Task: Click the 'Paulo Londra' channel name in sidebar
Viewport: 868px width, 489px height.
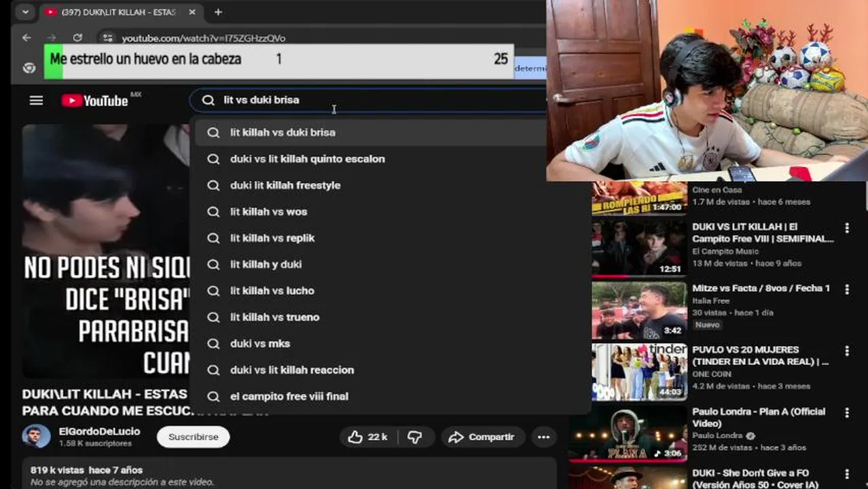Action: (x=718, y=436)
